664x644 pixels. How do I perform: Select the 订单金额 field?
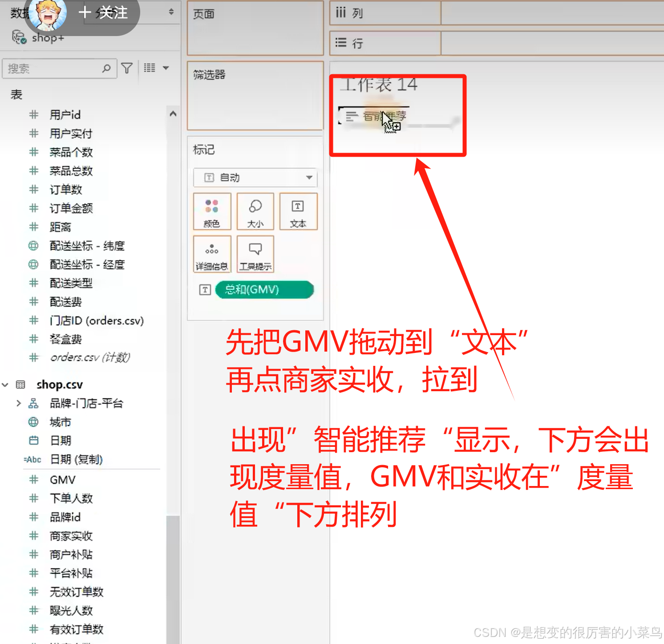tap(71, 208)
